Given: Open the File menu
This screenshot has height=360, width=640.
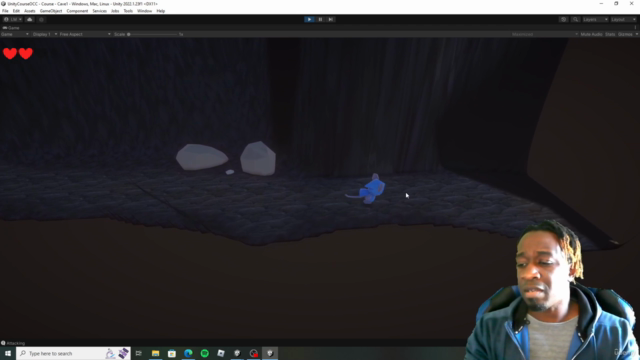Looking at the screenshot, I should point(5,11).
